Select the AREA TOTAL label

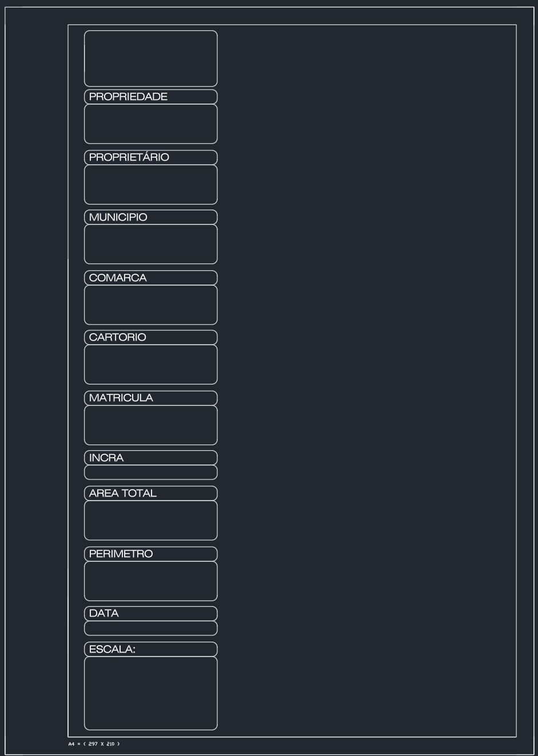(123, 493)
